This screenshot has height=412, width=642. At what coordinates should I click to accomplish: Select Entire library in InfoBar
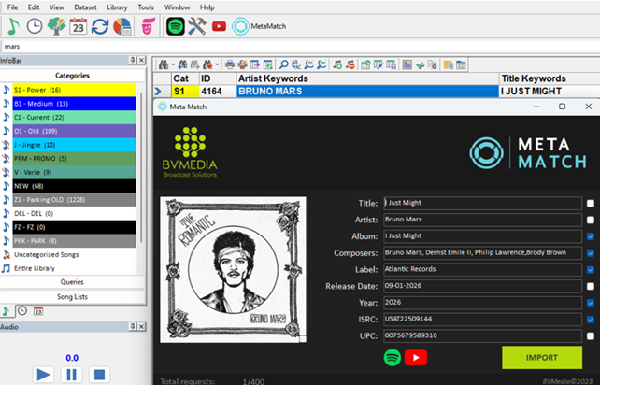(34, 268)
